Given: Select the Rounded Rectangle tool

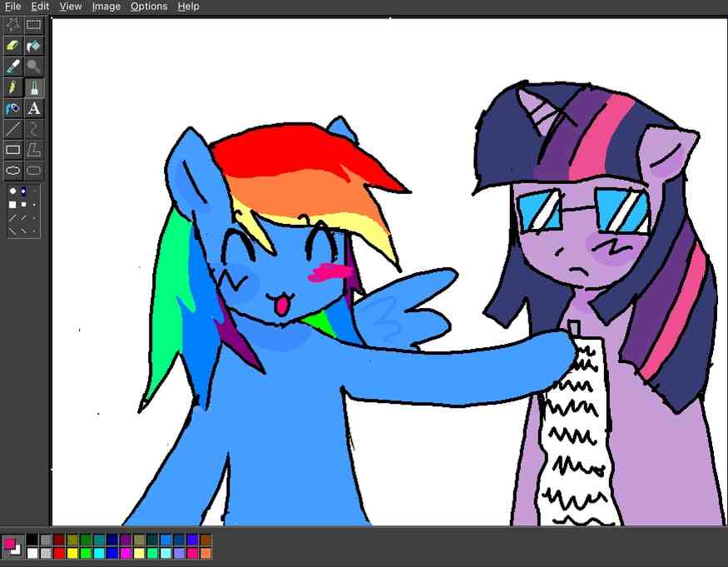Looking at the screenshot, I should pyautogui.click(x=33, y=171).
